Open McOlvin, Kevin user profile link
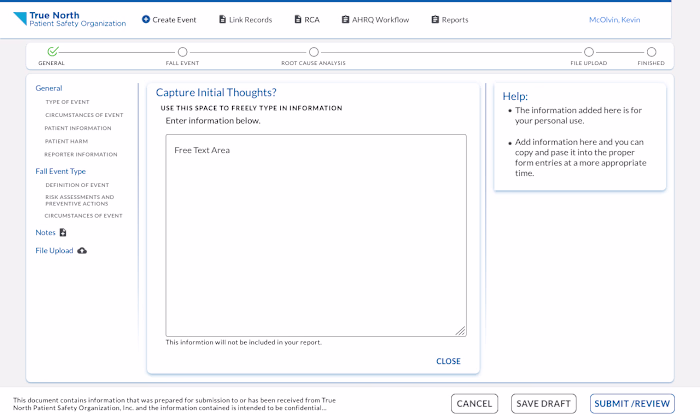The image size is (700, 420). coord(614,20)
